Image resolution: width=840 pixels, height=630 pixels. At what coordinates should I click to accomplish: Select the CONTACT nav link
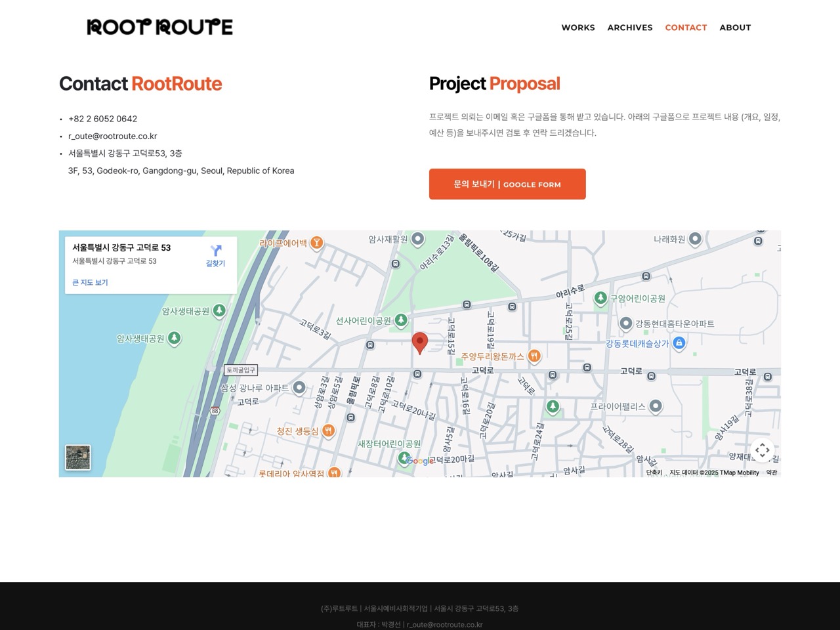(686, 28)
